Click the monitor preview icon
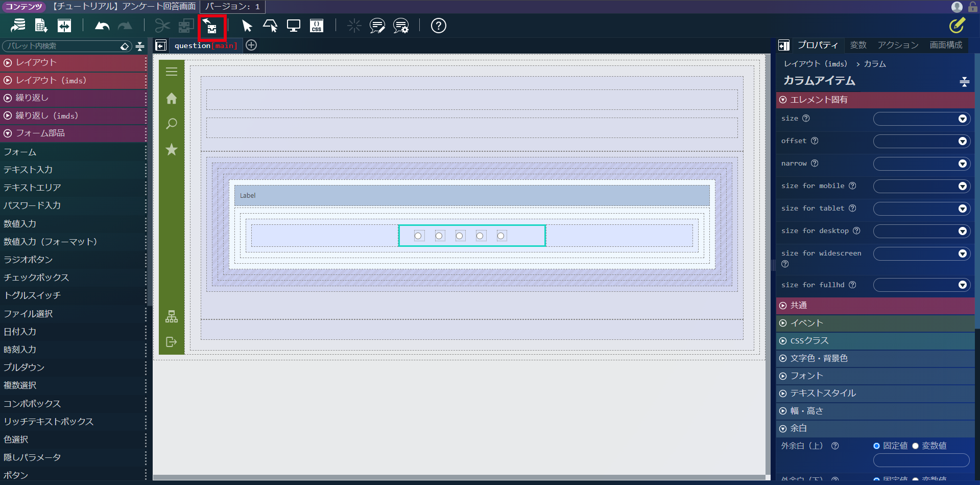980x485 pixels. tap(294, 26)
